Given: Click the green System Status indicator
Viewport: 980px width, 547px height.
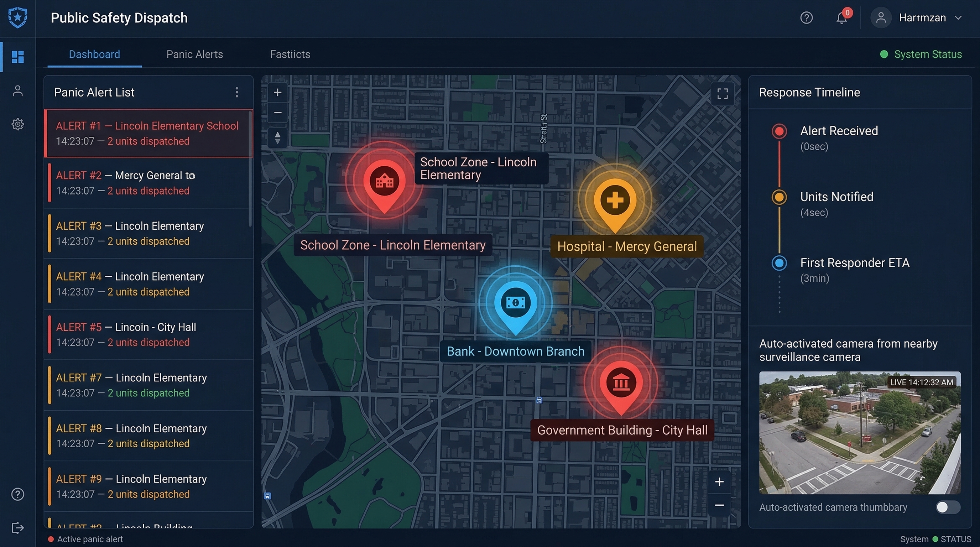Looking at the screenshot, I should [885, 54].
